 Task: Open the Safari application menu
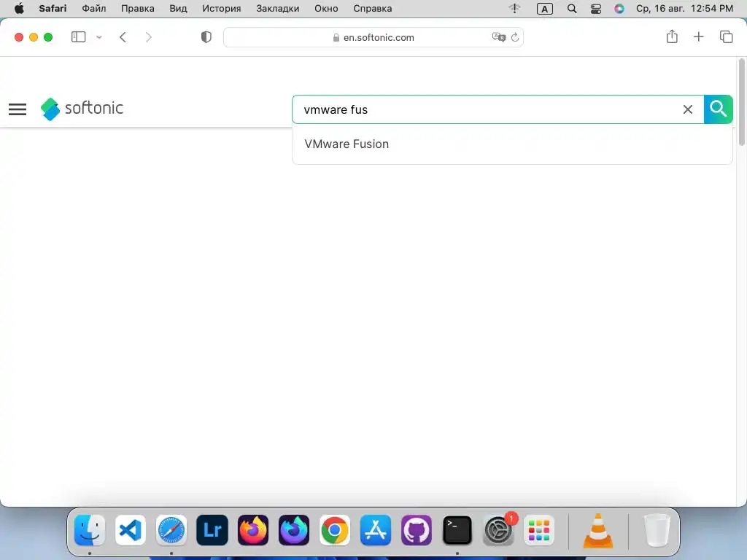(x=53, y=9)
